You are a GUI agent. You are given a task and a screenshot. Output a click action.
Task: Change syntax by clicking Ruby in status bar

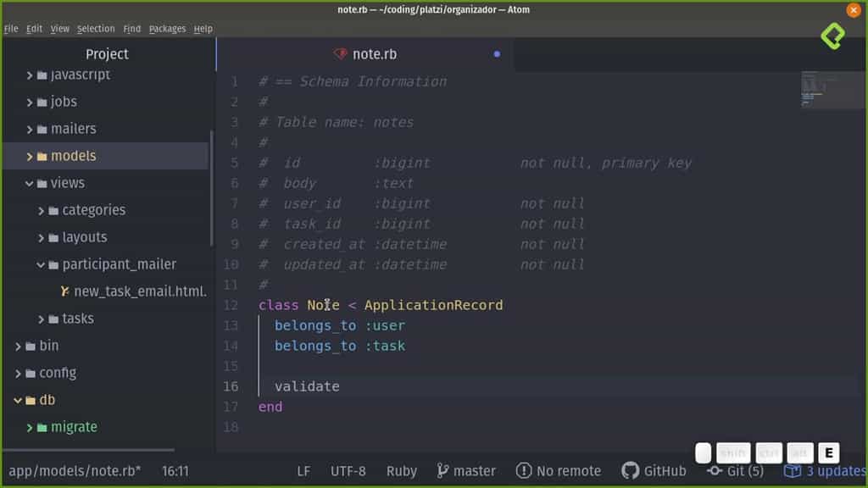[401, 470]
